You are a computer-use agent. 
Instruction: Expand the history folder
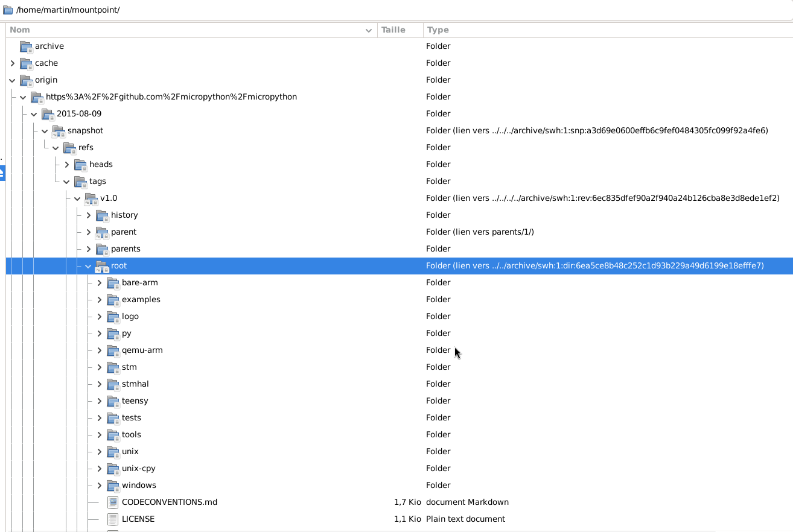coord(88,215)
